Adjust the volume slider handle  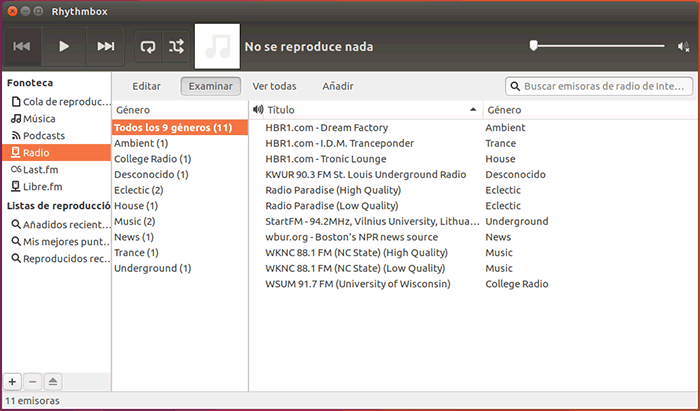coord(533,46)
